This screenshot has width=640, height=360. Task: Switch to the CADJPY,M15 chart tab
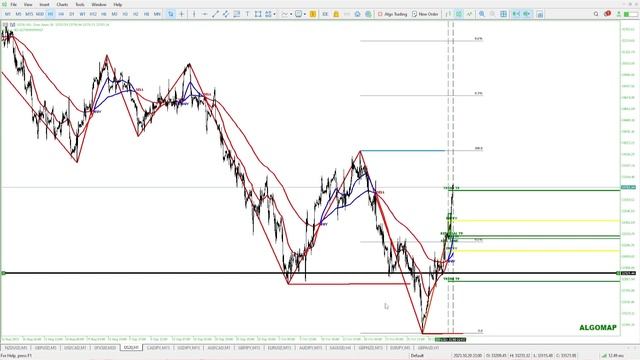[158, 348]
